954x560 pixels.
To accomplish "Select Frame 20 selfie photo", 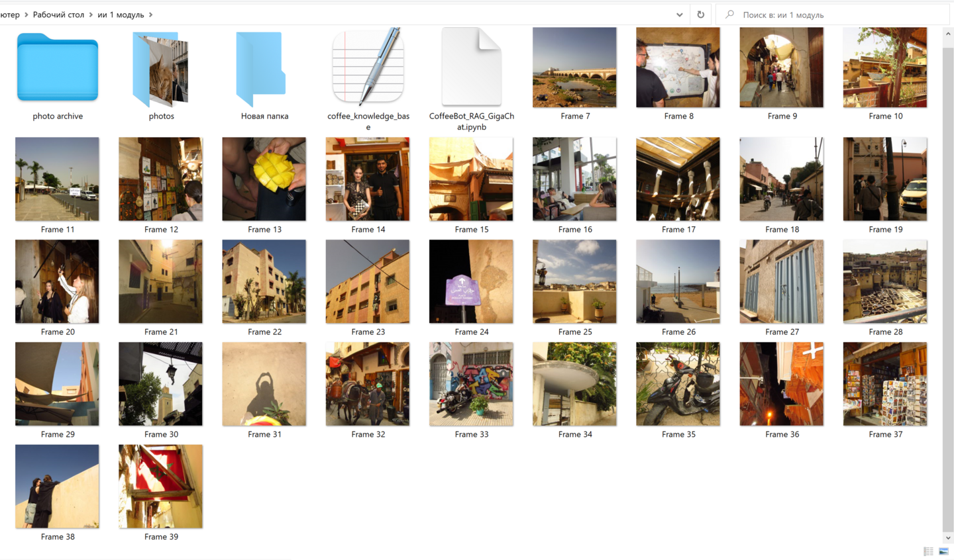I will 57,281.
